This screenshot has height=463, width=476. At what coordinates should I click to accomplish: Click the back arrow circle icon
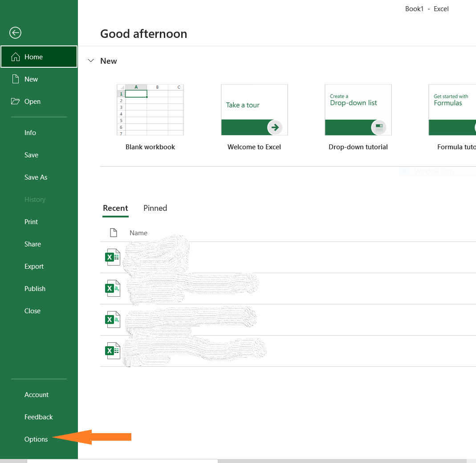point(15,33)
